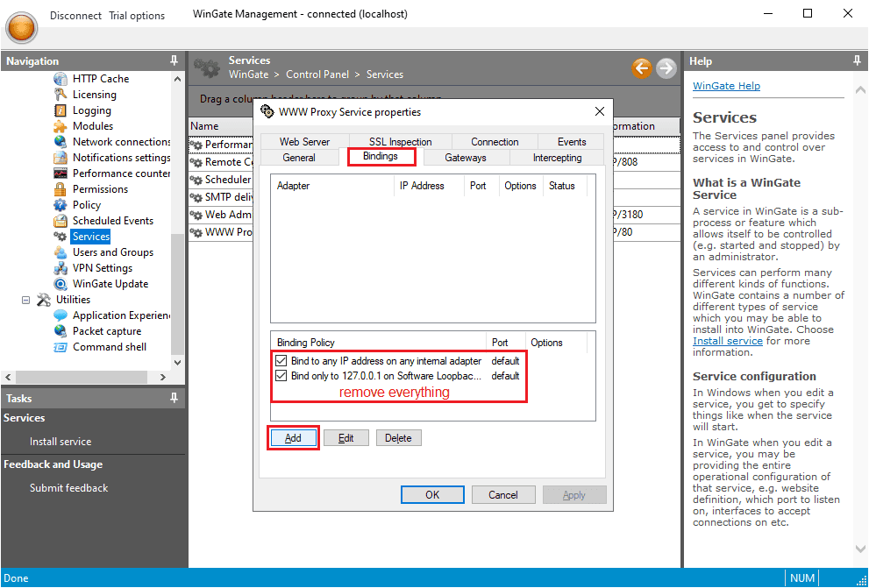
Task: Click the orange WinGate application orb icon
Action: point(22,26)
